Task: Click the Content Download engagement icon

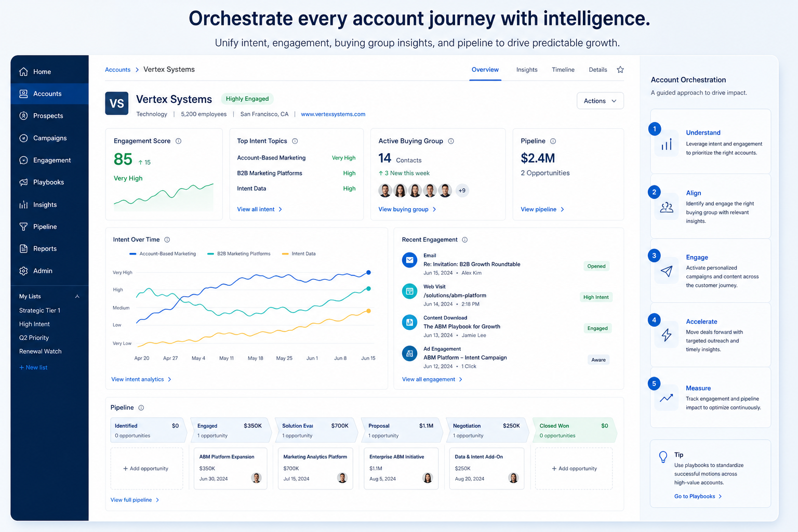Action: 409,322
